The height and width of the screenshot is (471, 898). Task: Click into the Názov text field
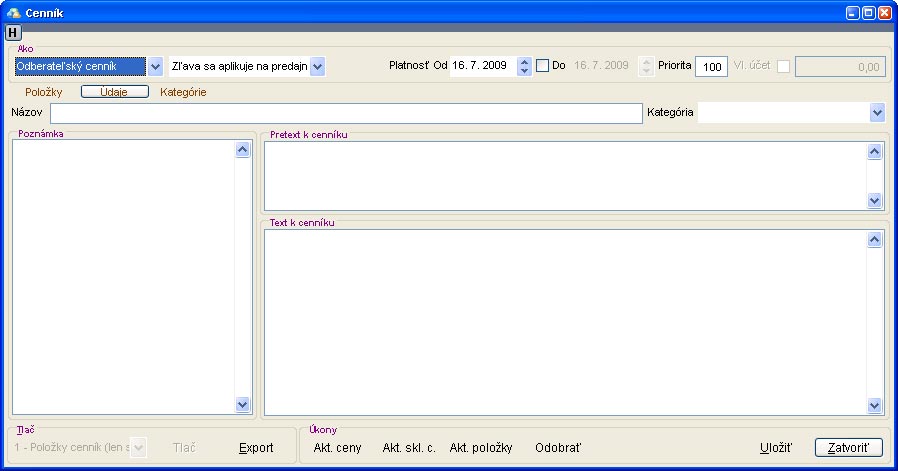tap(345, 113)
